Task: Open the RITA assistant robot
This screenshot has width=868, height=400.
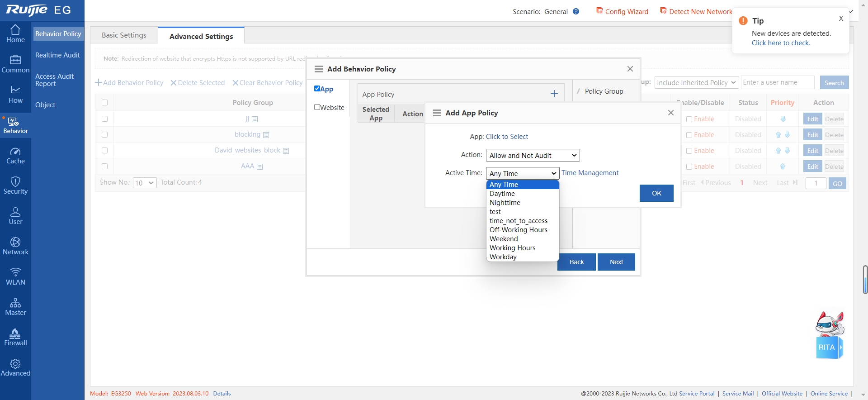Action: [829, 336]
